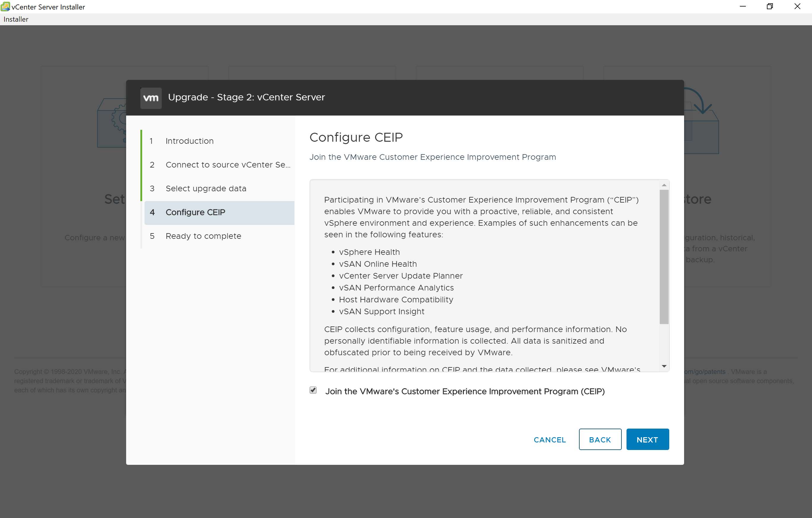This screenshot has width=812, height=518.
Task: Click the BACK button to return
Action: (600, 439)
